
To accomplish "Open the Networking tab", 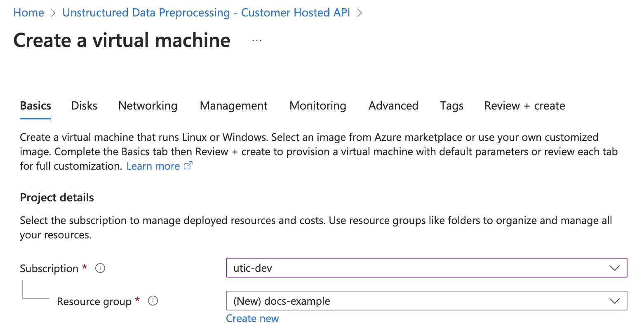I will [x=148, y=106].
